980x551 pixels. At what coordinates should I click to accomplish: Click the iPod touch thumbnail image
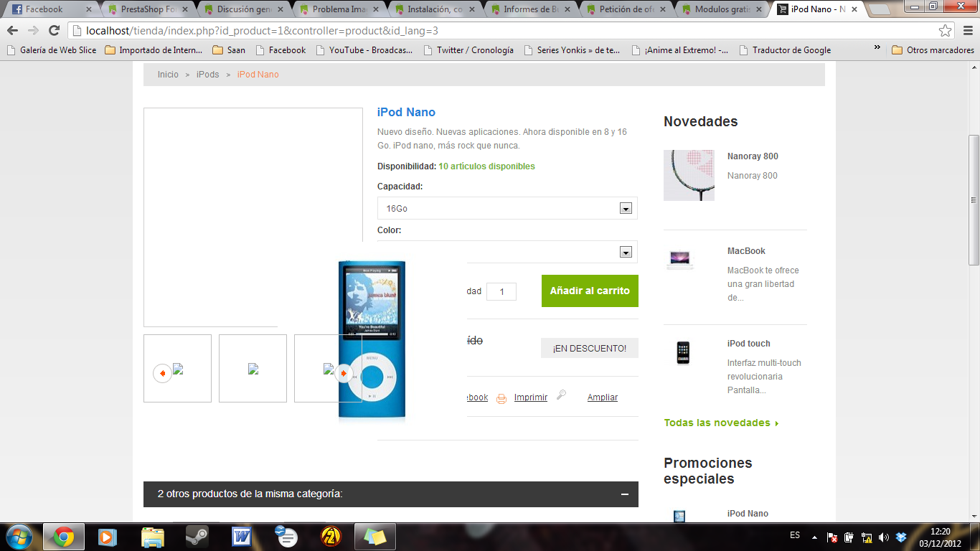[683, 353]
